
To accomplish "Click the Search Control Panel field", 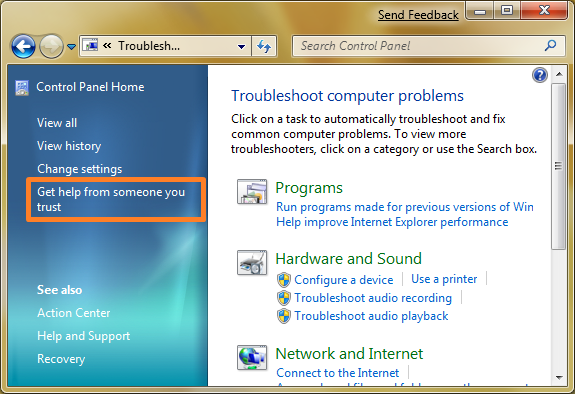I will pyautogui.click(x=422, y=46).
